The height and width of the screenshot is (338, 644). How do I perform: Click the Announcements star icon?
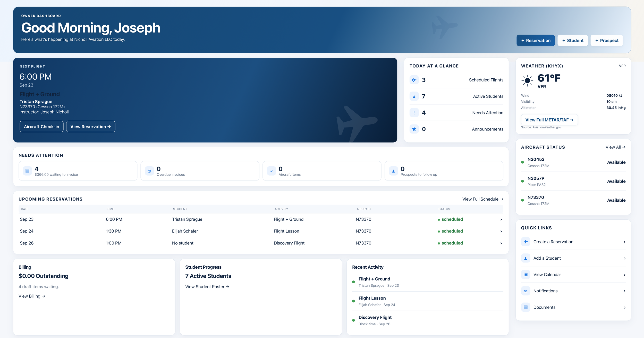tap(414, 129)
